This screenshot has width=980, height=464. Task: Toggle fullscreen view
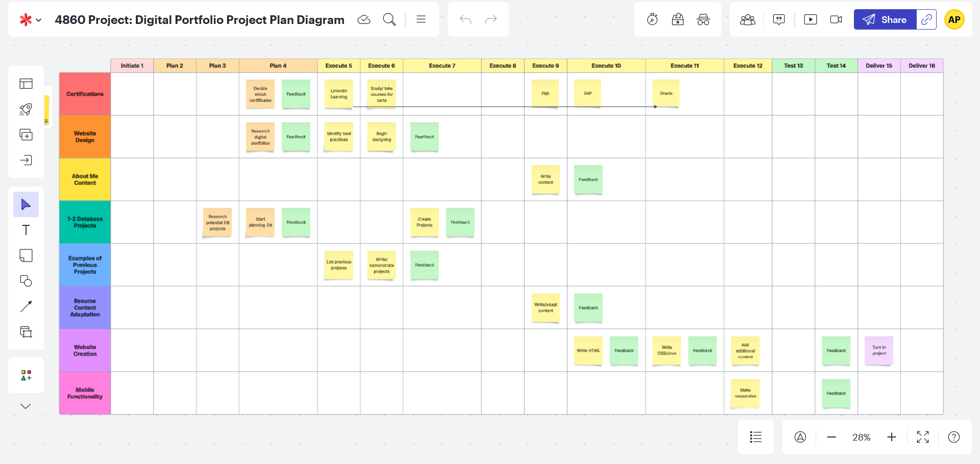coord(923,437)
